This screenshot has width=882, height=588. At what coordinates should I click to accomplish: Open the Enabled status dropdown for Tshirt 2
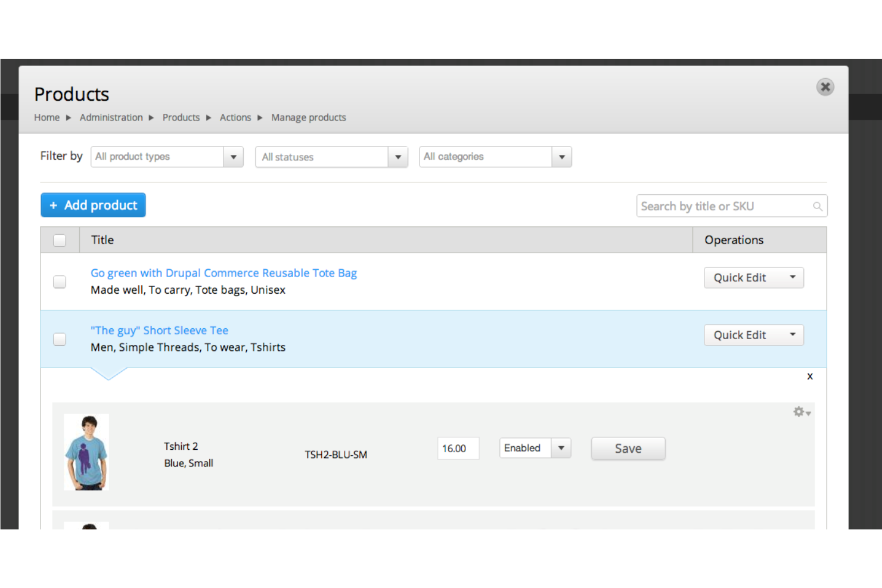coord(535,448)
